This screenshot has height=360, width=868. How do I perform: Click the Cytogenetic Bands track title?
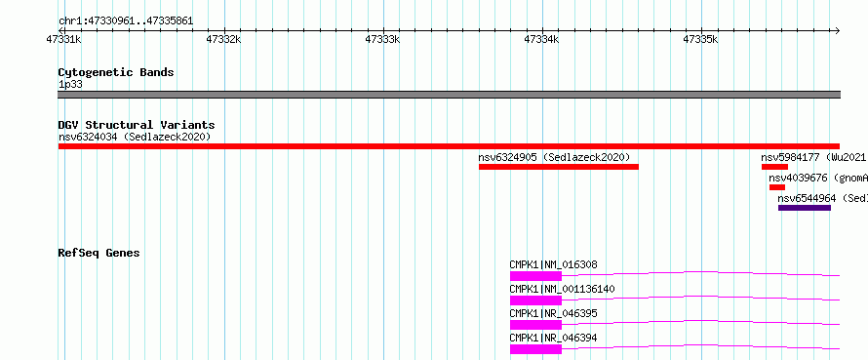pos(116,72)
